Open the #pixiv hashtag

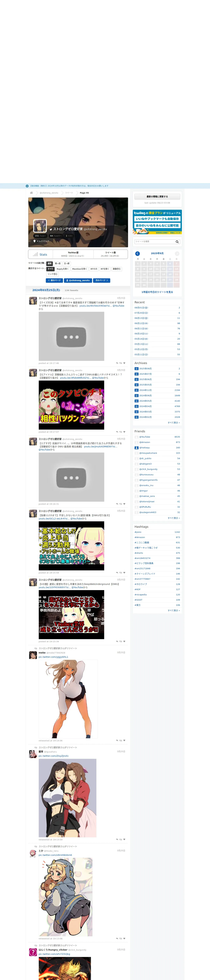138,532
